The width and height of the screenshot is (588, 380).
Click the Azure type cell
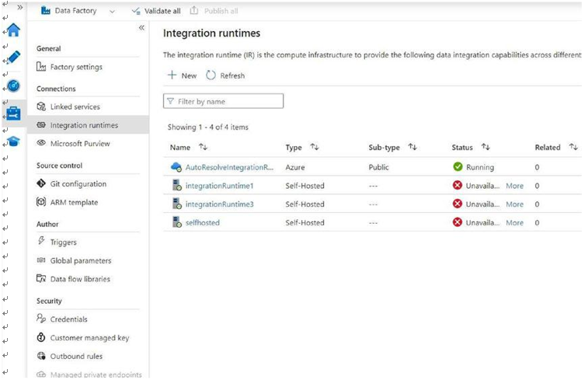(x=294, y=167)
